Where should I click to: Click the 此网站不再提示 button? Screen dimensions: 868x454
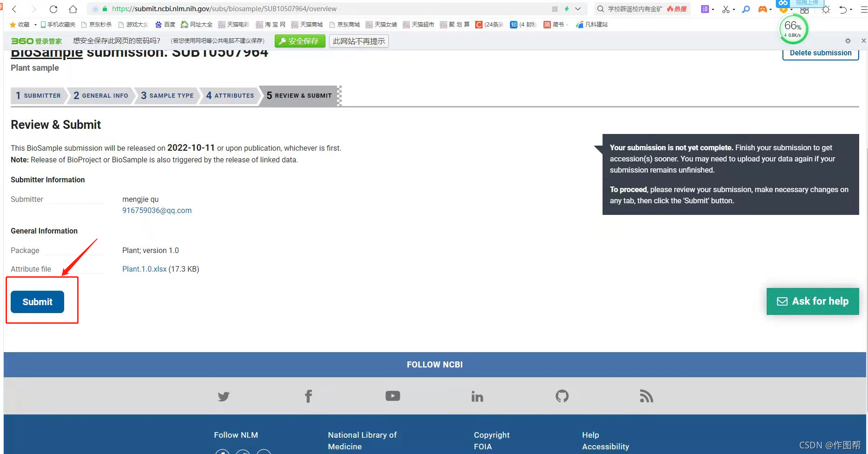click(x=358, y=41)
